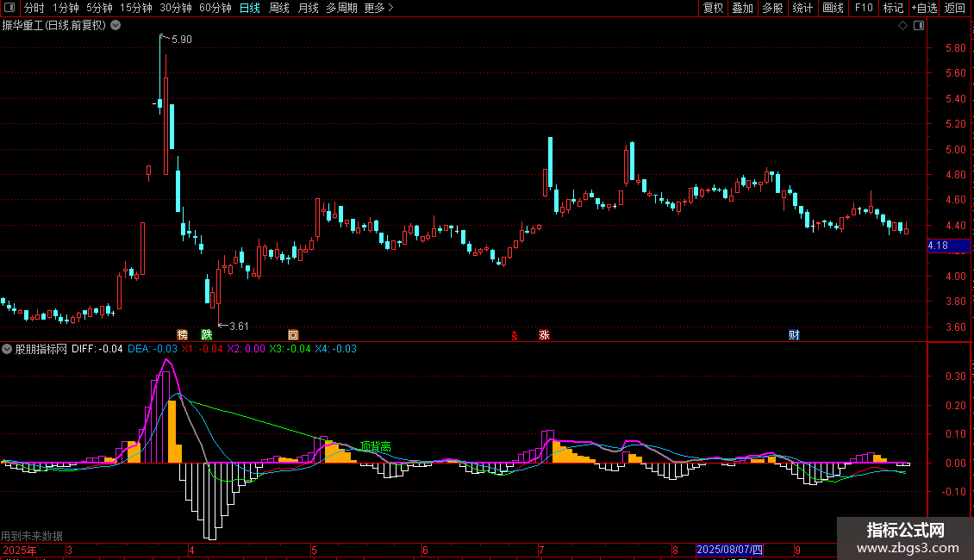Viewport: 974px width, 560px height.
Task: Click the 0.30 indicator axis label
Action: coord(955,376)
